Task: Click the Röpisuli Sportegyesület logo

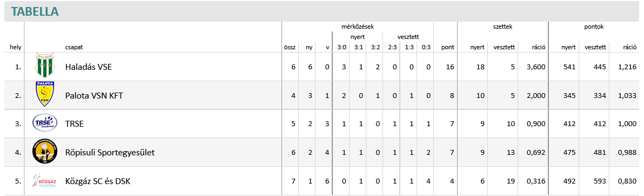Action: click(44, 152)
